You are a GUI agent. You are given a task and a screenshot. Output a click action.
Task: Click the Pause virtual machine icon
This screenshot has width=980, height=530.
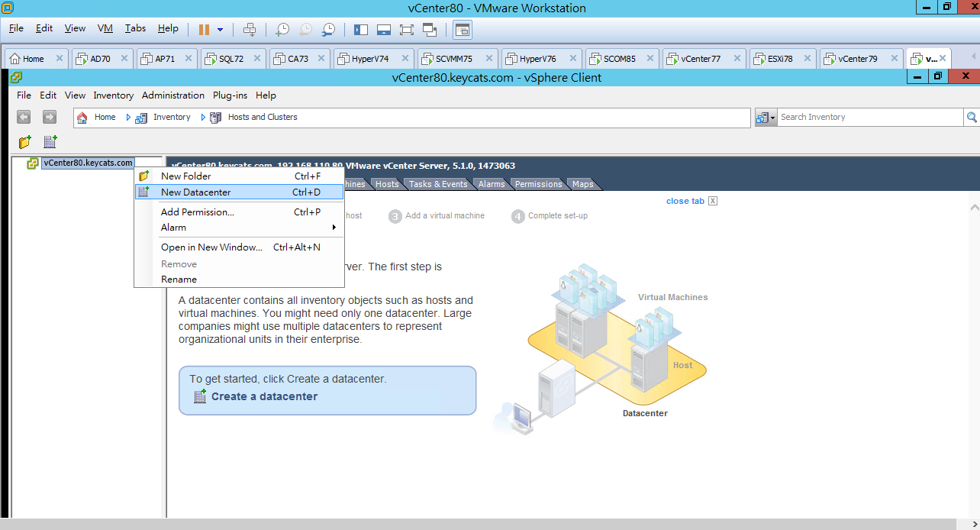click(204, 30)
